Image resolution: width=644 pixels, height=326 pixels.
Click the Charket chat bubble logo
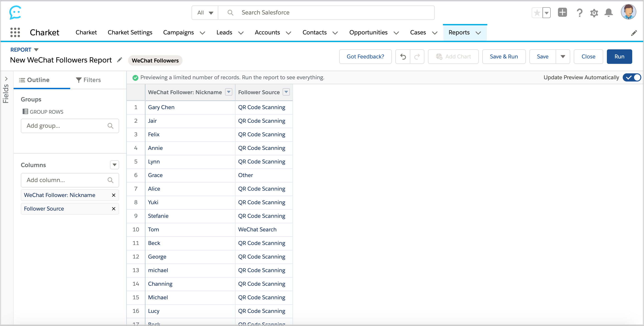click(15, 12)
